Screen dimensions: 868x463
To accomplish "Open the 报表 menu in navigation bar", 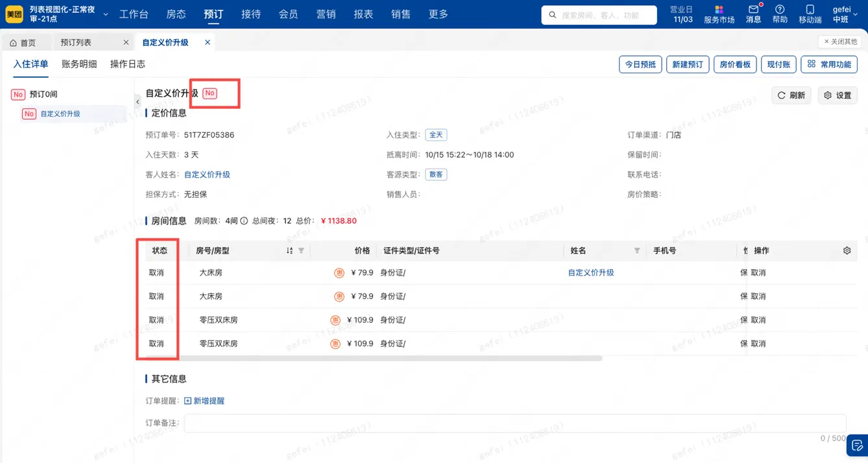I will tap(363, 14).
